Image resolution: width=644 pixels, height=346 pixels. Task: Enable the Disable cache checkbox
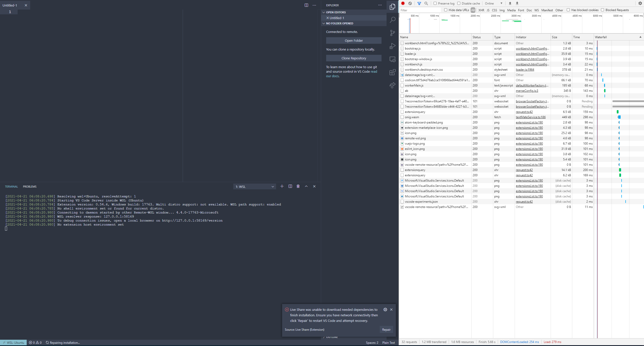[x=459, y=3]
